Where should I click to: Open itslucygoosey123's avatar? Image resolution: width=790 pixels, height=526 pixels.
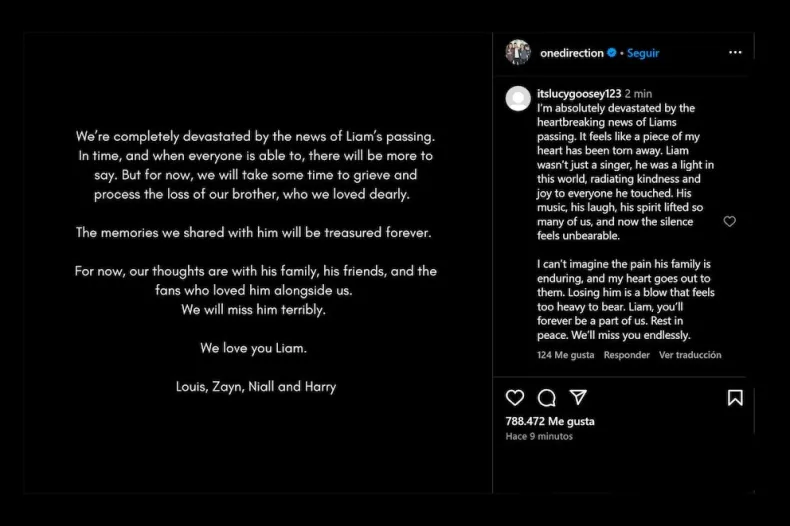point(518,98)
